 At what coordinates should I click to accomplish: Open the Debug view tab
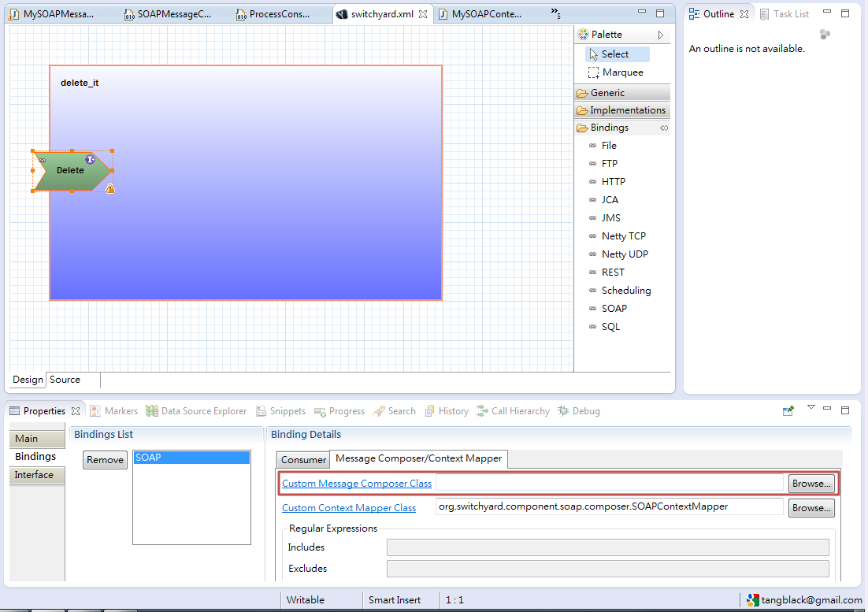[580, 411]
